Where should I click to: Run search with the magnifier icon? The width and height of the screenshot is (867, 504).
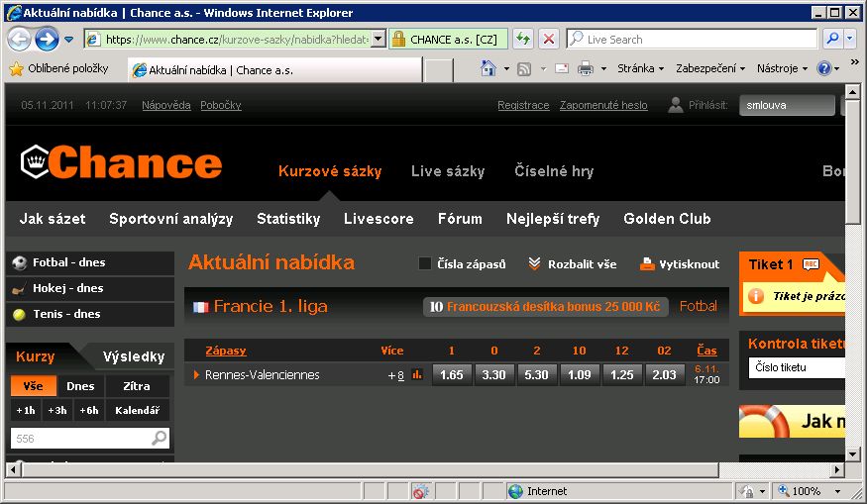(x=832, y=39)
